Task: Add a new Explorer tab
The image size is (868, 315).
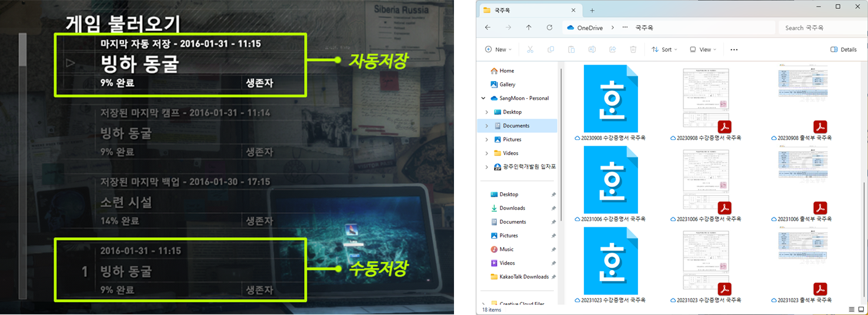Action: pyautogui.click(x=592, y=10)
